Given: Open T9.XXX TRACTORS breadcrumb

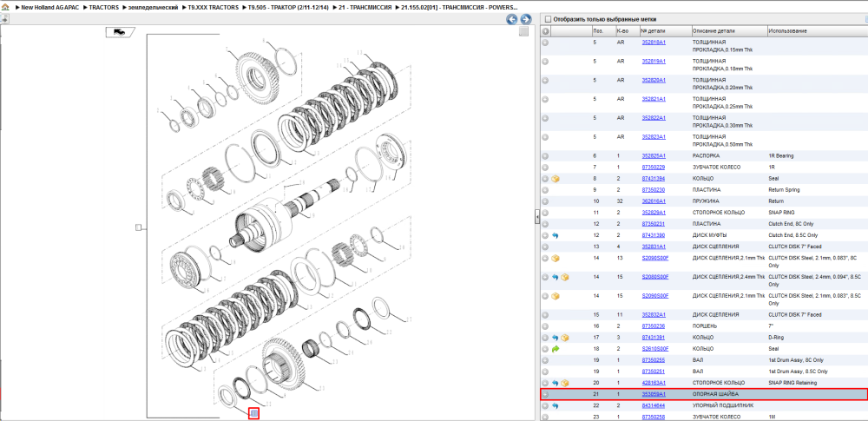Looking at the screenshot, I should 214,9.
